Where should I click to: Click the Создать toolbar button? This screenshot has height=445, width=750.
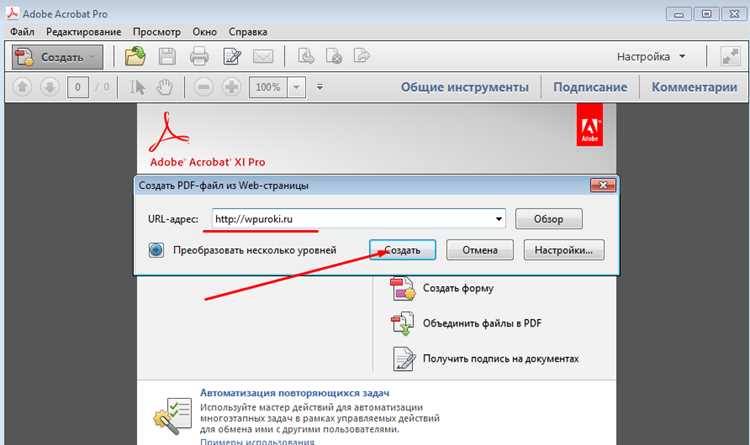coord(57,57)
